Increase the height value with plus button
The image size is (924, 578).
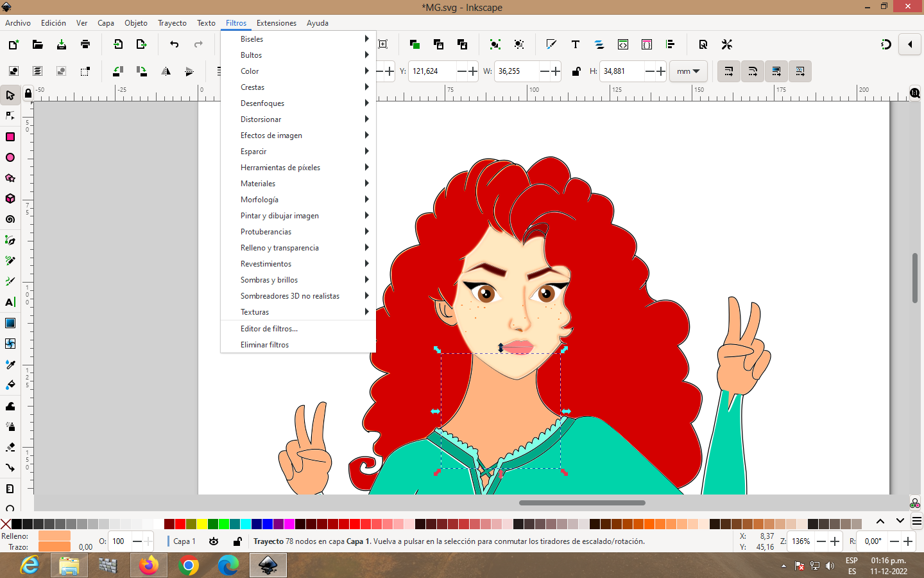tap(661, 71)
